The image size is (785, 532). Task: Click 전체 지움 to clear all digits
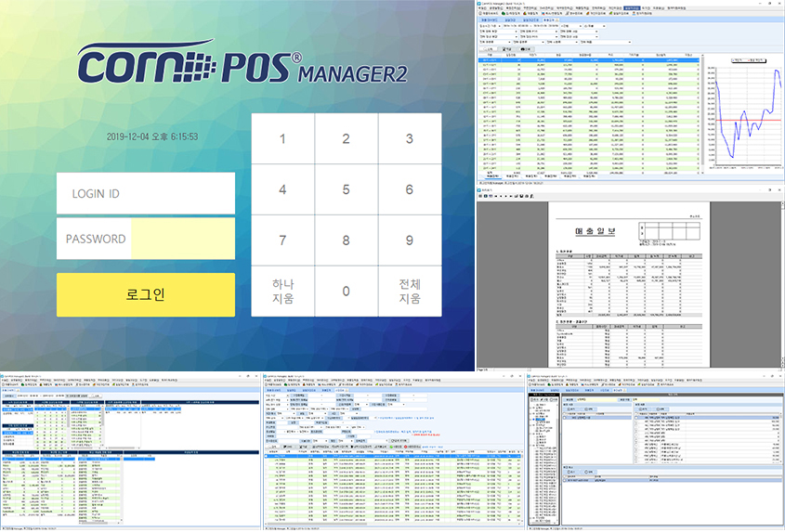(410, 292)
